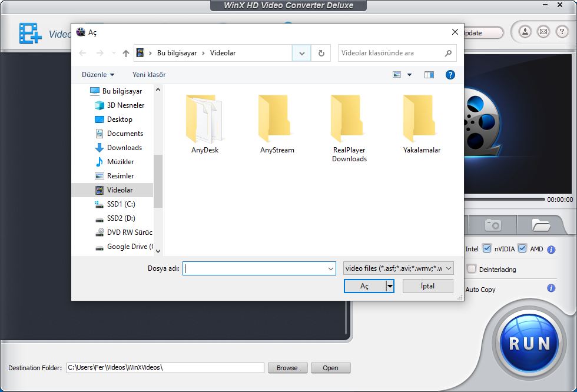This screenshot has height=392, width=577.
Task: Select Bu bilgisayar in navigation pane
Action: tap(116, 91)
